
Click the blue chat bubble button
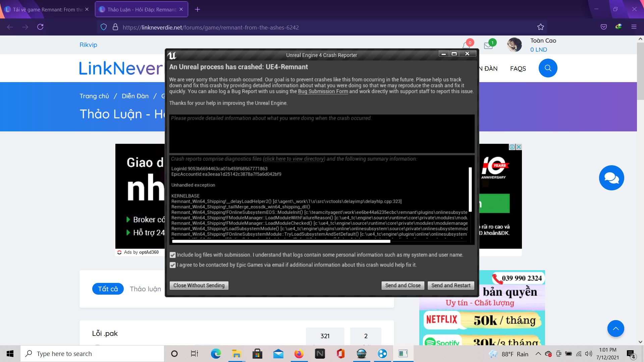(611, 178)
